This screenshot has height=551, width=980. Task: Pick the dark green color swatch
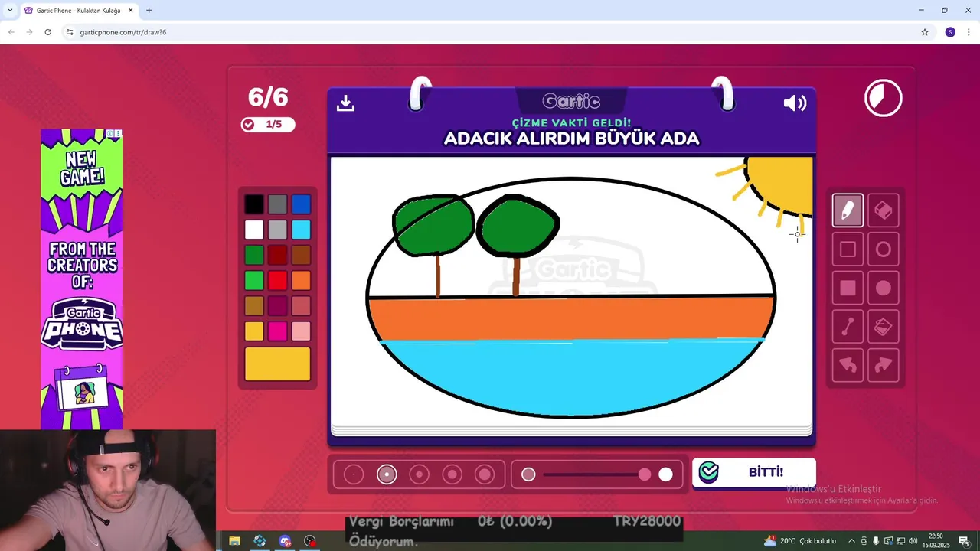pos(254,255)
